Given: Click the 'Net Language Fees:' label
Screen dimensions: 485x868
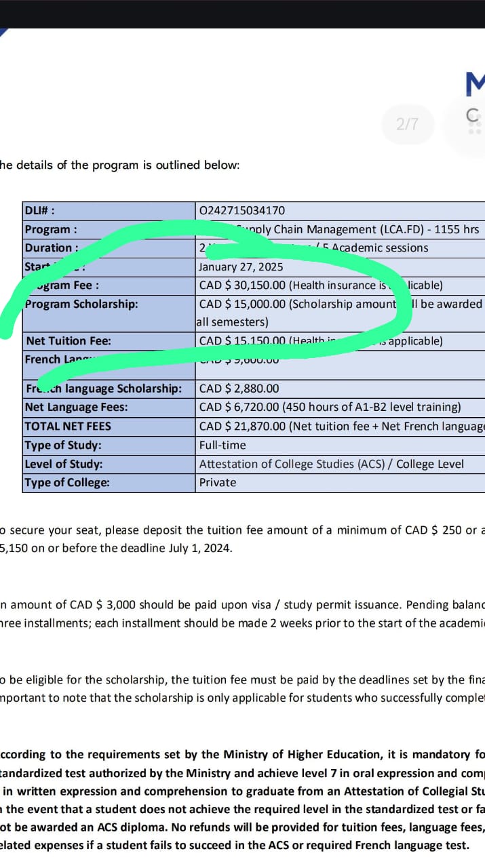Looking at the screenshot, I should coord(76,407).
